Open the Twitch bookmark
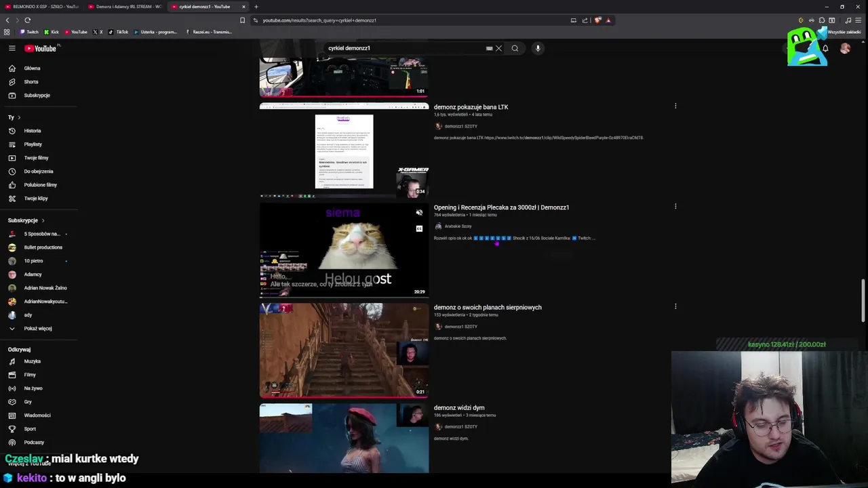868x488 pixels. tap(29, 32)
